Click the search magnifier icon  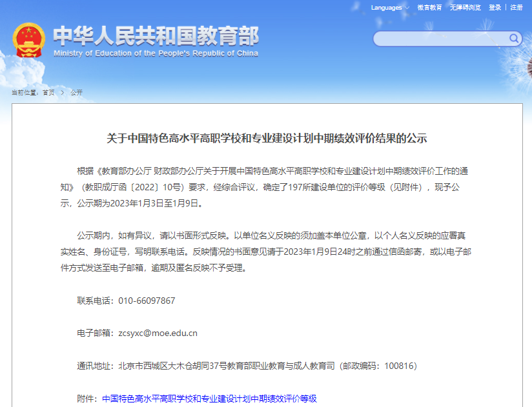[x=513, y=39]
